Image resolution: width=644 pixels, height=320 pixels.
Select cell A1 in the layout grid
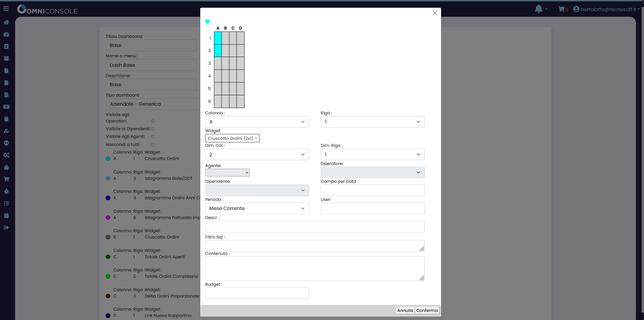(218, 39)
